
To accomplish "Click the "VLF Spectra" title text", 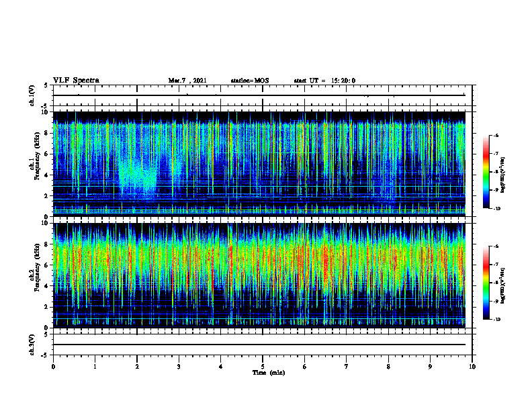I will tap(76, 80).
